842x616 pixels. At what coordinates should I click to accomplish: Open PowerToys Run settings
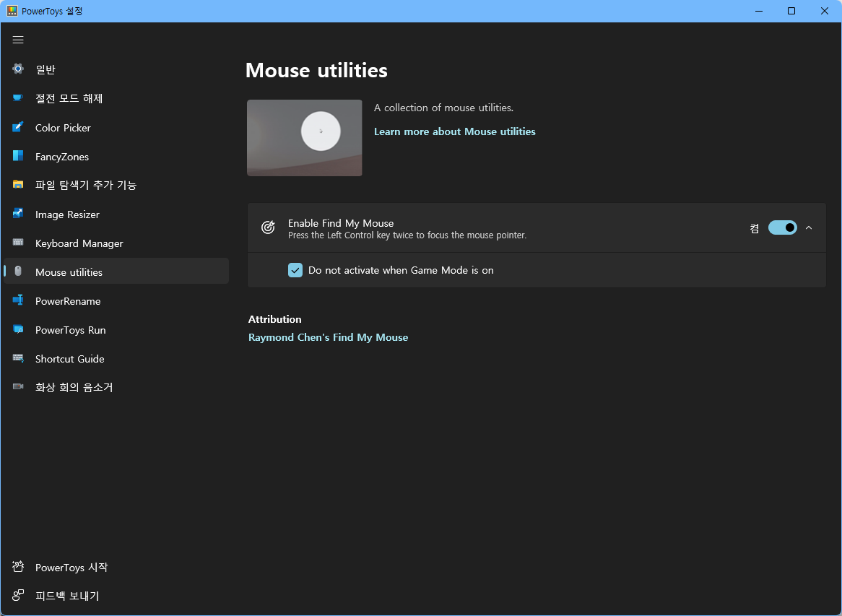pos(116,330)
